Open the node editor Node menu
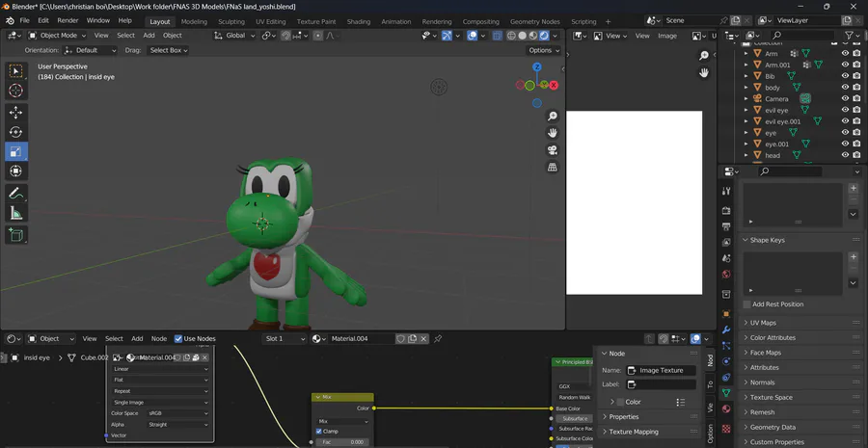The image size is (868, 448). 159,338
